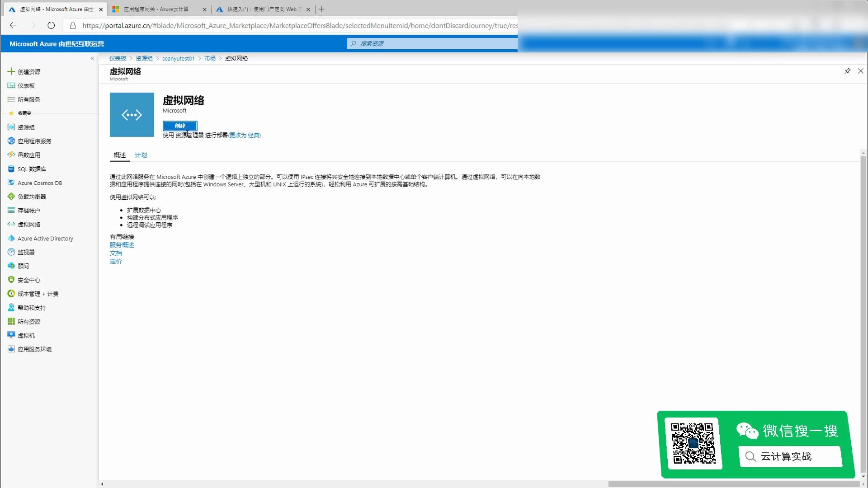Screen dimensions: 868x488
Task: Close the 虚拟网络 browser tab
Action: tap(101, 9)
